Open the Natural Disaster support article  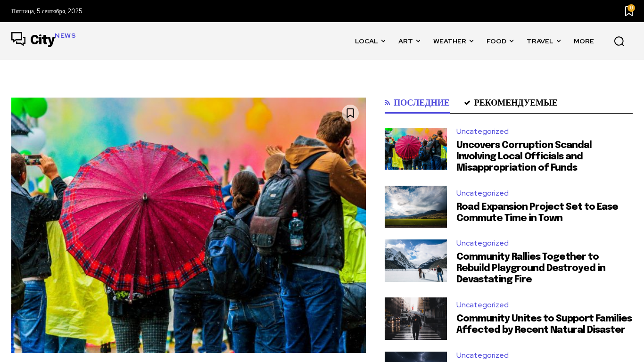[544, 324]
